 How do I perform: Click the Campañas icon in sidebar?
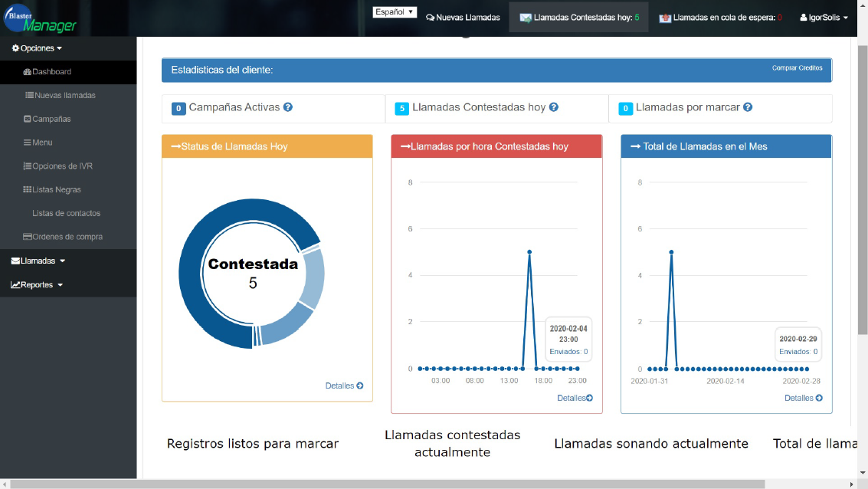click(x=28, y=120)
